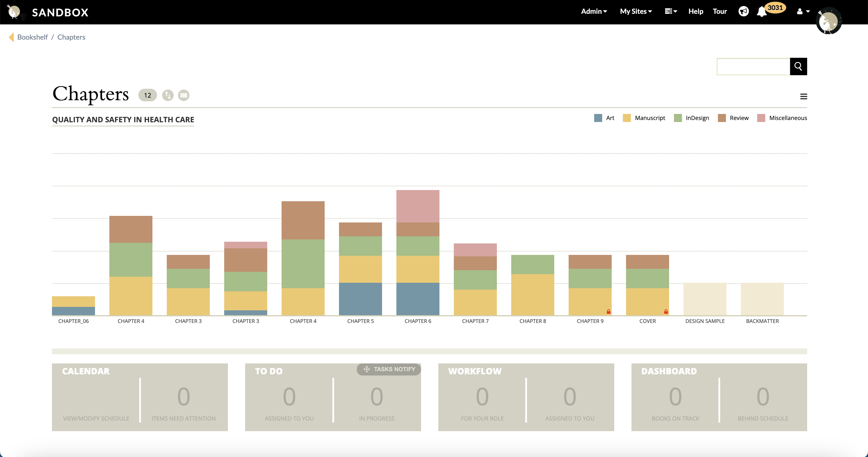The image size is (868, 457).
Task: Click the orange back arrow by Bookshelf
Action: click(x=11, y=37)
